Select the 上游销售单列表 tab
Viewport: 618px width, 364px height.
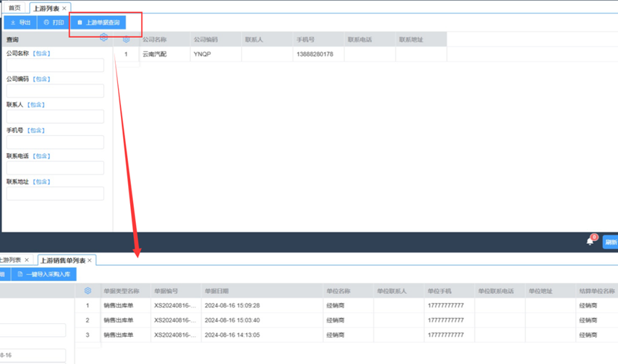point(63,260)
